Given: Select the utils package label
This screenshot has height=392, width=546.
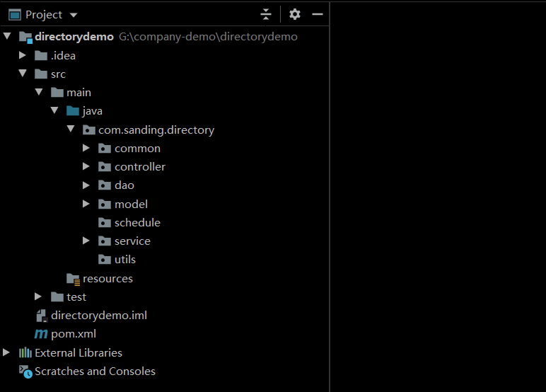Looking at the screenshot, I should click(x=125, y=260).
